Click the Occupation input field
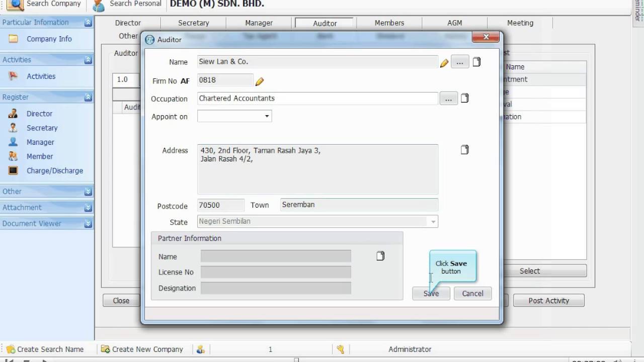 tap(317, 99)
